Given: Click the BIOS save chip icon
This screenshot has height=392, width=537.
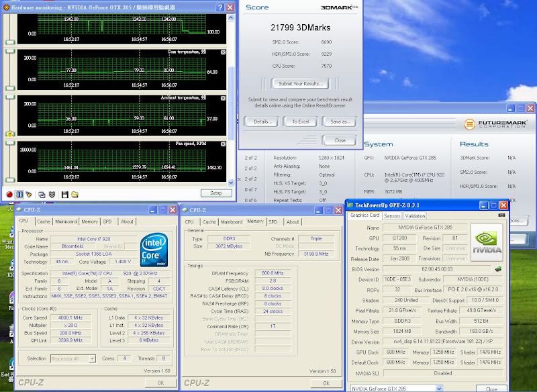Looking at the screenshot, I should 499,269.
